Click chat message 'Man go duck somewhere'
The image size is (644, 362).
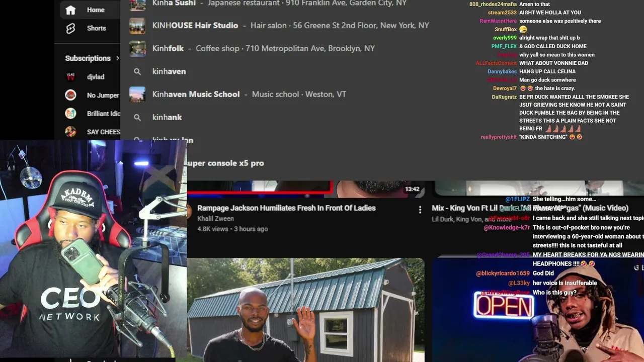coord(547,80)
